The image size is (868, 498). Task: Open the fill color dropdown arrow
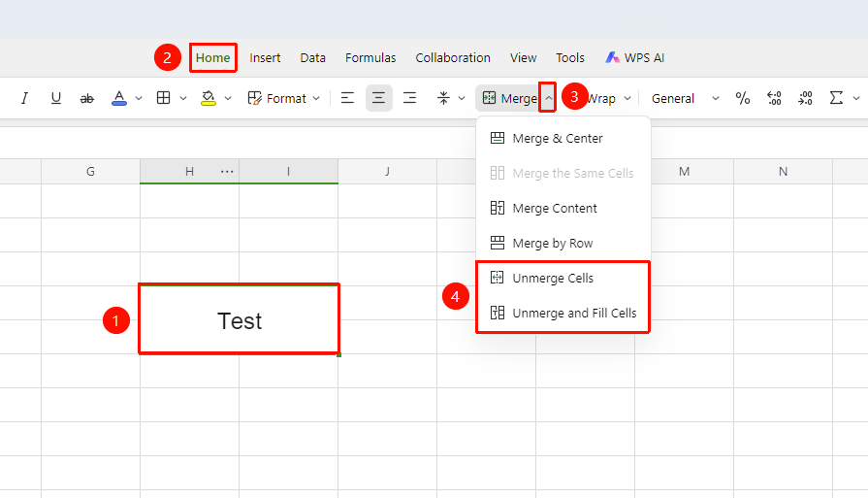click(228, 99)
